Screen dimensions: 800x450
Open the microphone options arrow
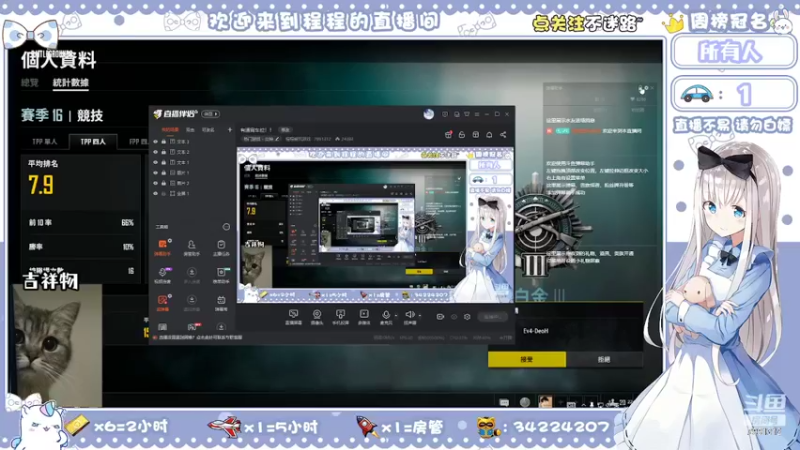(396, 315)
